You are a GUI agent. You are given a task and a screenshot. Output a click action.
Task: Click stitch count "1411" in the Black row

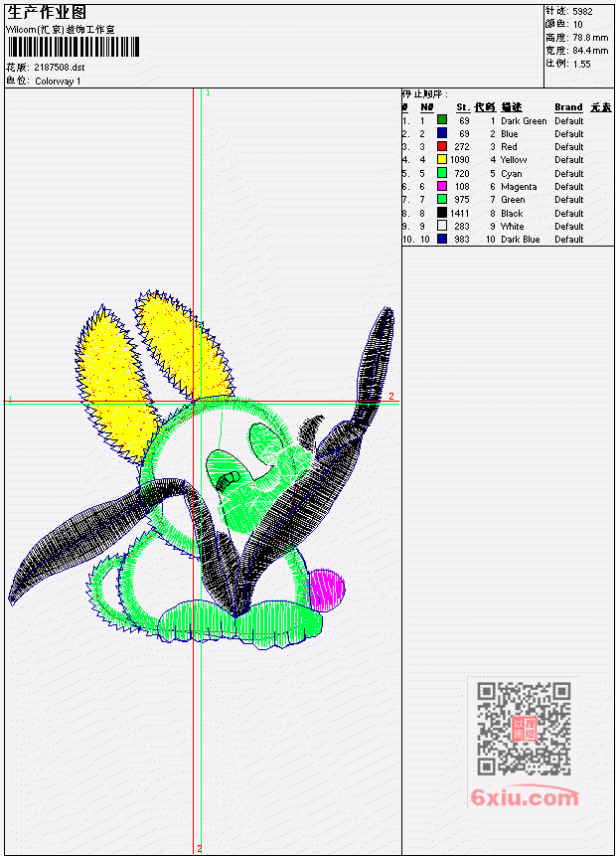click(x=459, y=214)
